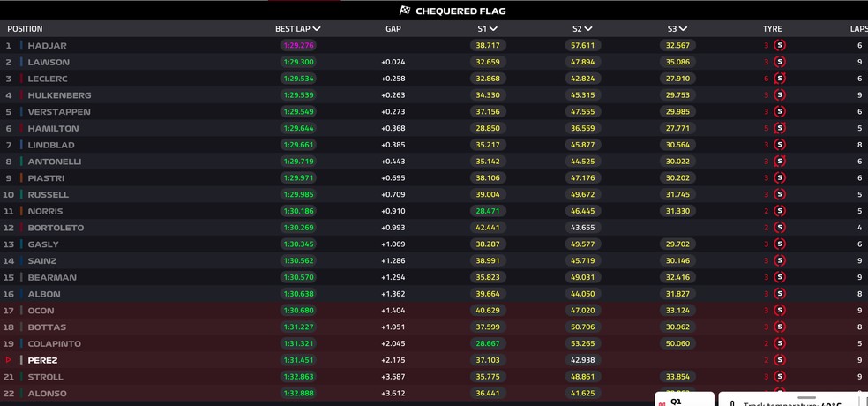Click Hadjar's soft tyre icon
The height and width of the screenshot is (406, 868).
tap(780, 45)
